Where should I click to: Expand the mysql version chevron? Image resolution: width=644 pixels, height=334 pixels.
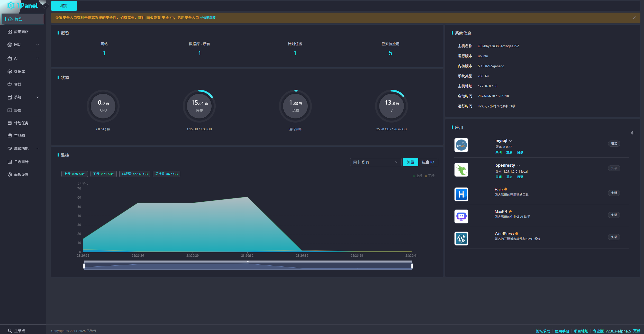pos(511,141)
